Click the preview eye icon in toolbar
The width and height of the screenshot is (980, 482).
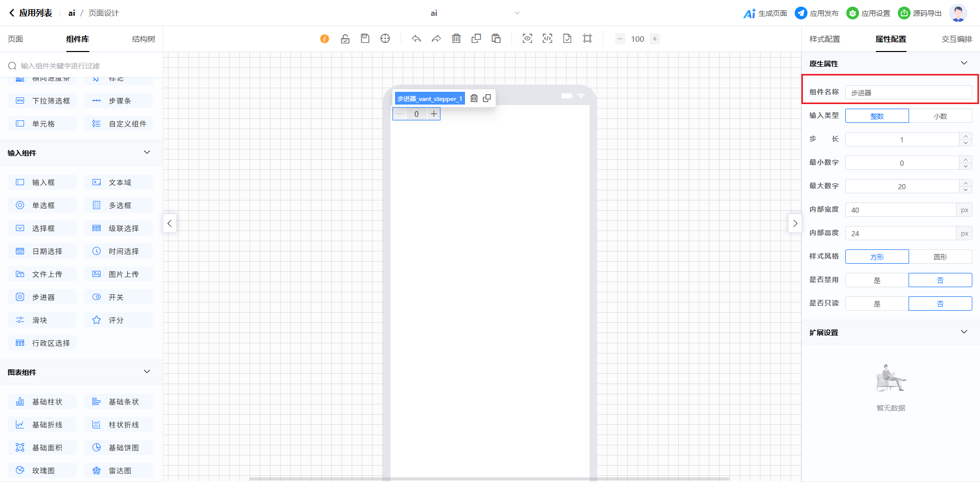pyautogui.click(x=527, y=39)
